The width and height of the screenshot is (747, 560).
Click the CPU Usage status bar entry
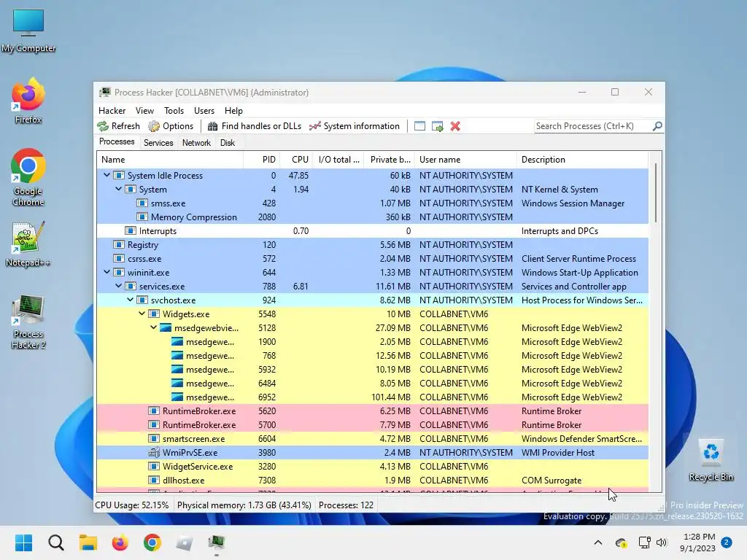coord(132,505)
